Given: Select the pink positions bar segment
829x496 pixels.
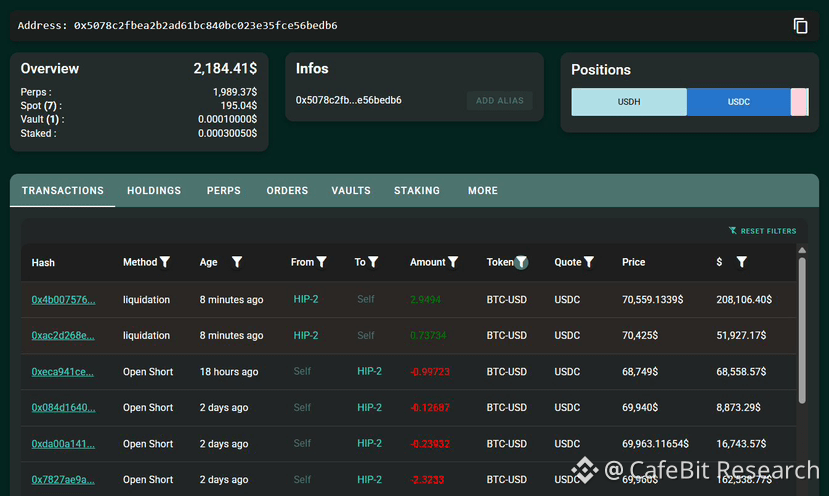Looking at the screenshot, I should (x=798, y=102).
